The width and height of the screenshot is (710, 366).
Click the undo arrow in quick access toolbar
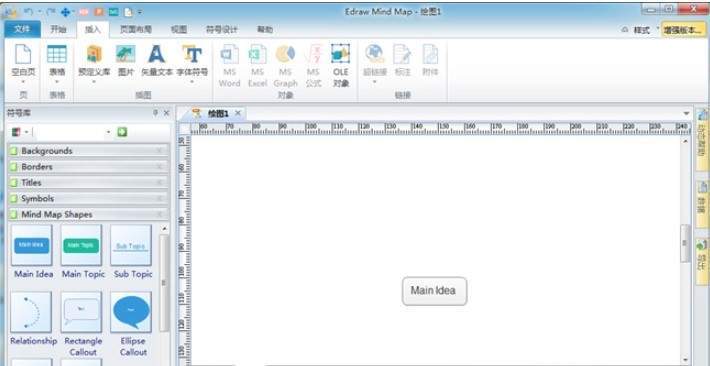pos(28,12)
